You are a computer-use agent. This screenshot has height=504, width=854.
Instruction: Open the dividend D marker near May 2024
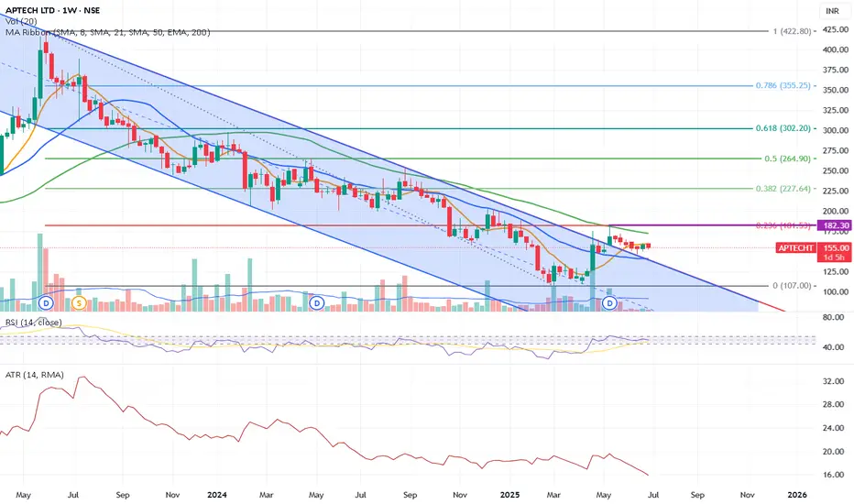click(316, 302)
